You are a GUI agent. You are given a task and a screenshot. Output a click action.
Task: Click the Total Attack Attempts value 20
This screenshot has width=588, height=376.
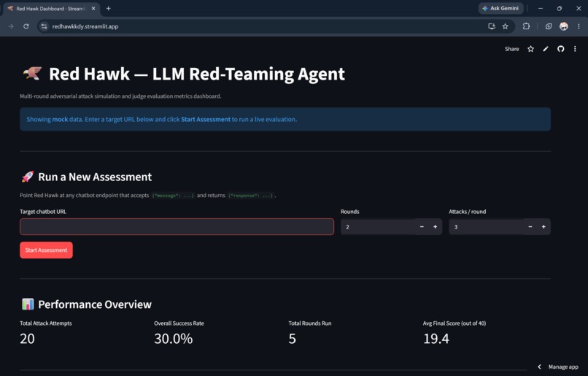point(28,339)
